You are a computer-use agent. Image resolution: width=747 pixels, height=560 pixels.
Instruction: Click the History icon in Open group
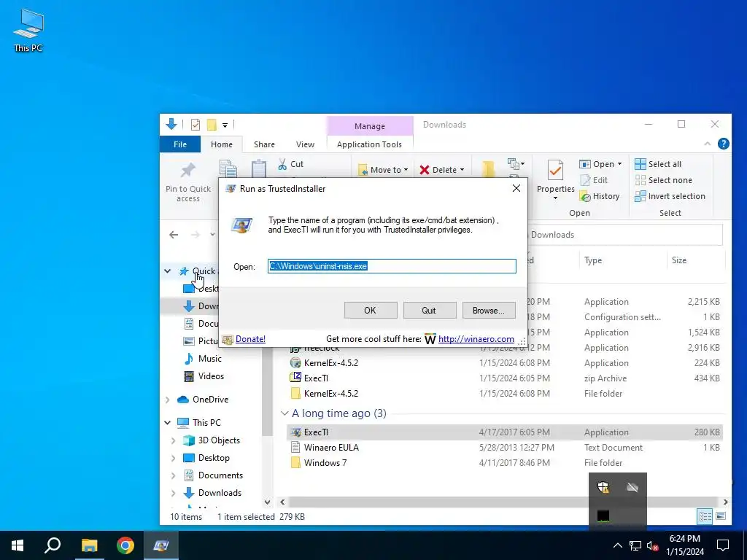click(x=585, y=196)
